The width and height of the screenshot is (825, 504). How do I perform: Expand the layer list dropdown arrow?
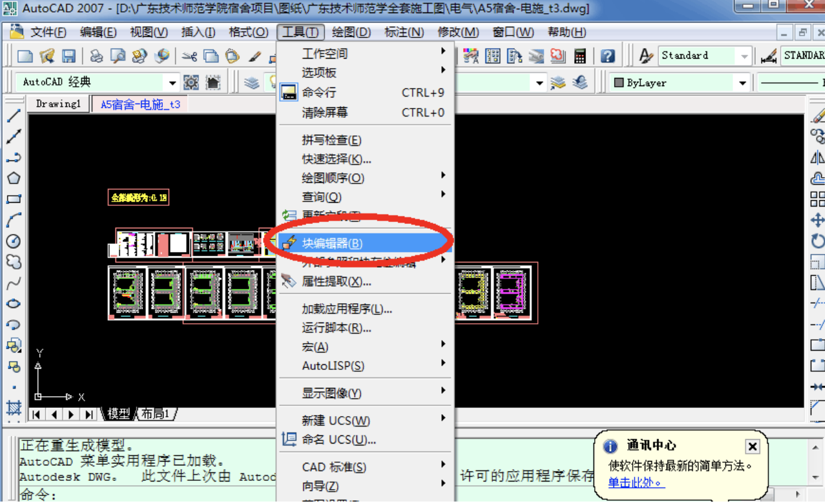pos(540,82)
